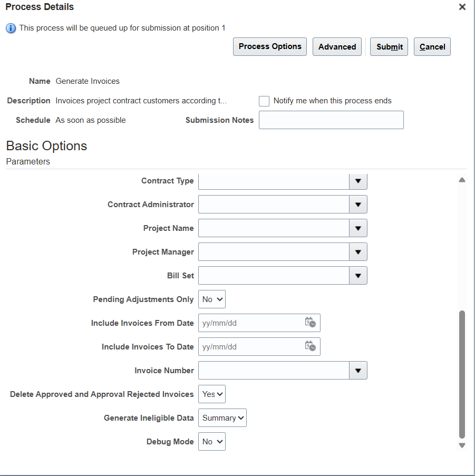
Task: Open Generate Ineligible Data Summary dropdown
Action: pyautogui.click(x=222, y=417)
